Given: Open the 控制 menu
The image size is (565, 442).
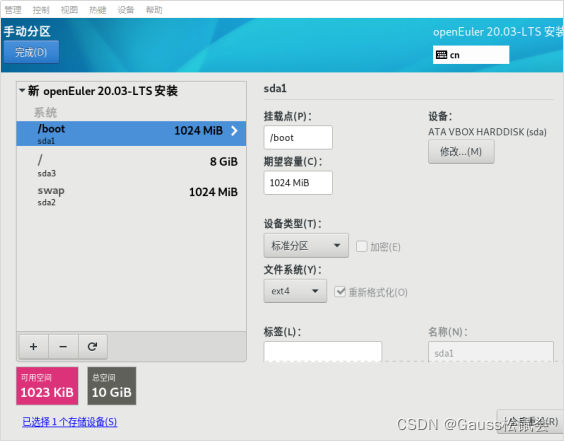Looking at the screenshot, I should (41, 10).
